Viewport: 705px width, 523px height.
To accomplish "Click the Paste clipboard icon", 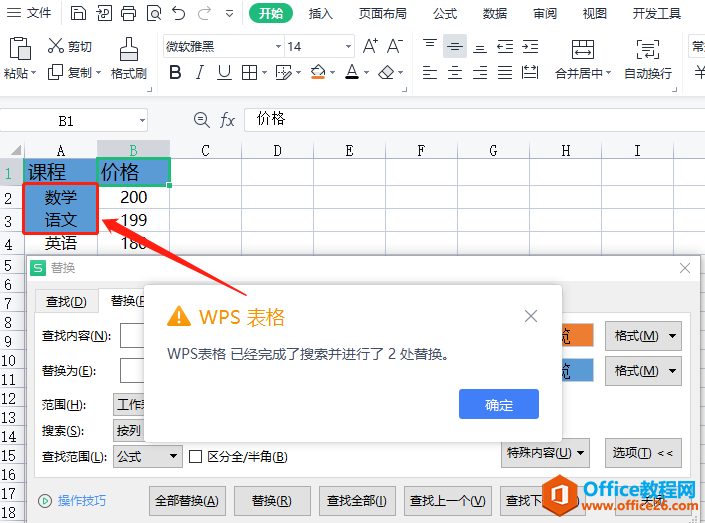I will (x=20, y=49).
